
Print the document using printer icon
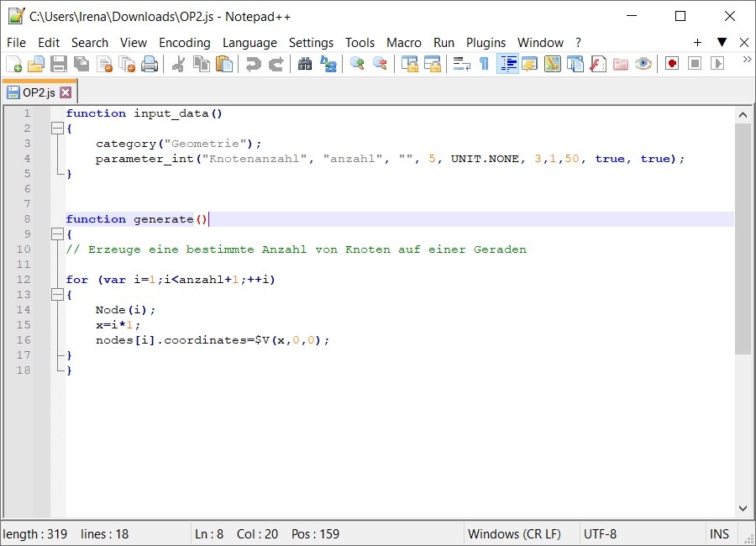click(150, 64)
